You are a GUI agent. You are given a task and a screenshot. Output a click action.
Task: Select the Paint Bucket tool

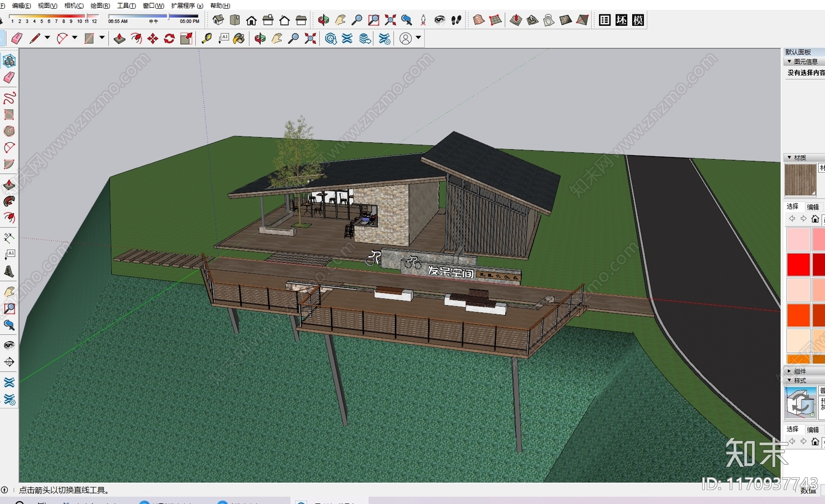tap(239, 38)
